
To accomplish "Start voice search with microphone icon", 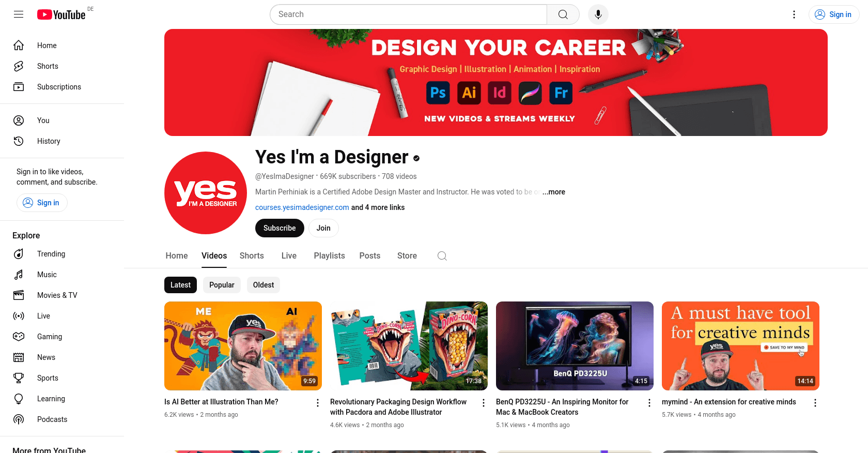I will (x=598, y=14).
